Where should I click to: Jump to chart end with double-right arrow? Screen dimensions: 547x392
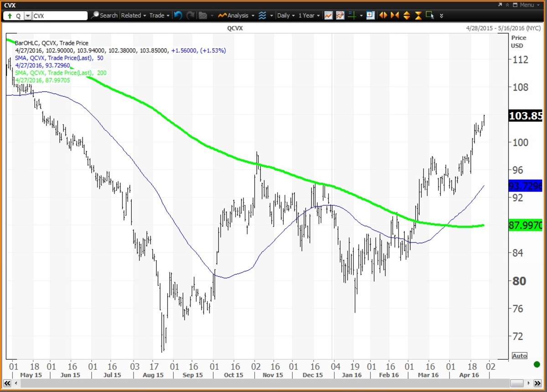click(x=537, y=383)
